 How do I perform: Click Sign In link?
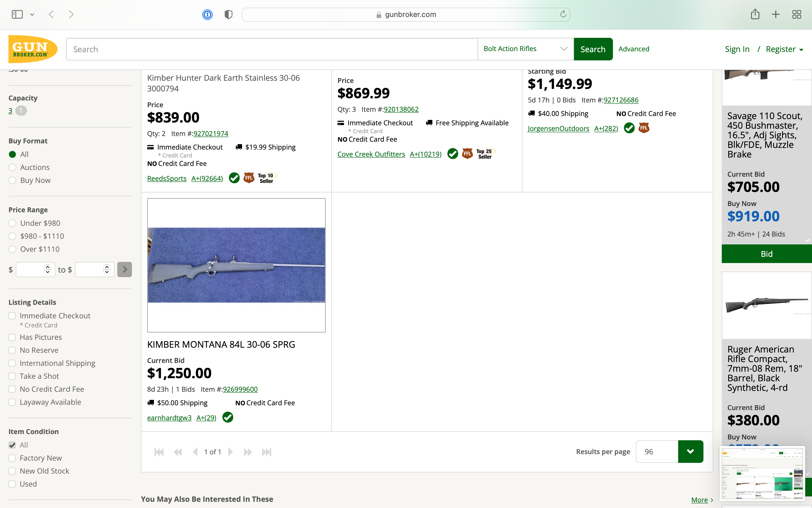[x=737, y=49]
